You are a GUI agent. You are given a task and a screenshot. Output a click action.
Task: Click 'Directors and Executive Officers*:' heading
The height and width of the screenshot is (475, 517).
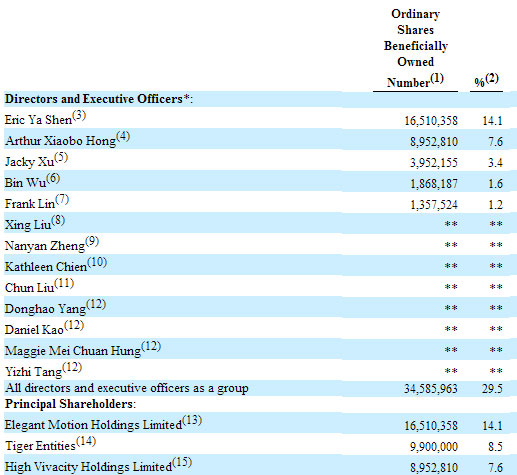[x=99, y=99]
